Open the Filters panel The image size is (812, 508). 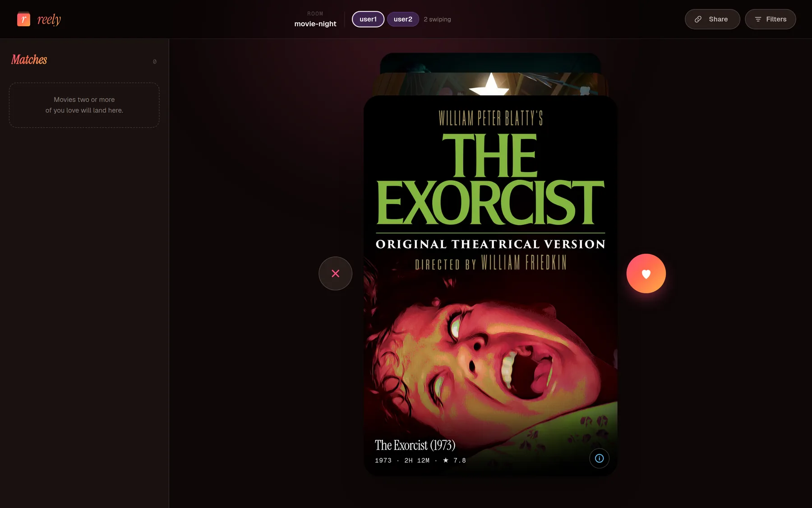pyautogui.click(x=770, y=19)
